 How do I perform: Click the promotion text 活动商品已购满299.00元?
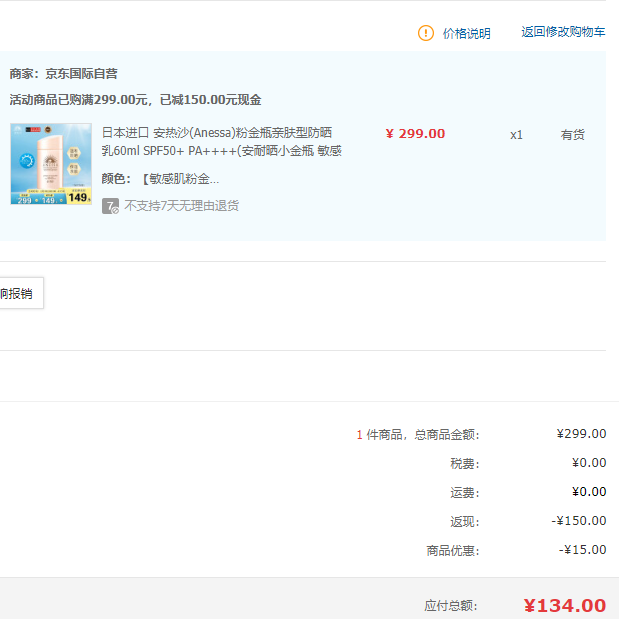click(x=79, y=99)
